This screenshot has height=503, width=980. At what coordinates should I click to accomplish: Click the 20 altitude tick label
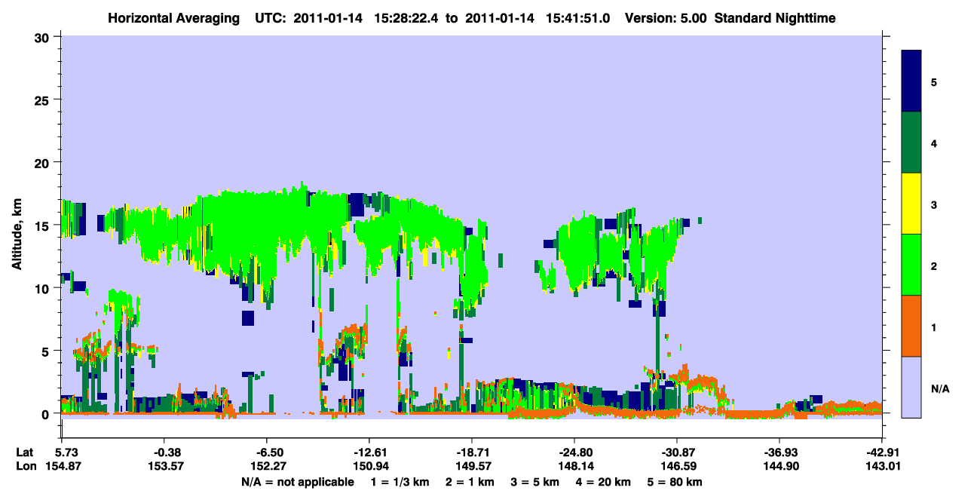click(x=44, y=162)
